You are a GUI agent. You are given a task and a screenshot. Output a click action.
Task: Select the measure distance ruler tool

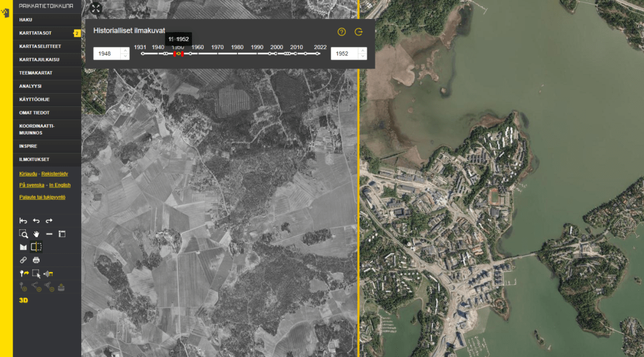click(x=49, y=234)
